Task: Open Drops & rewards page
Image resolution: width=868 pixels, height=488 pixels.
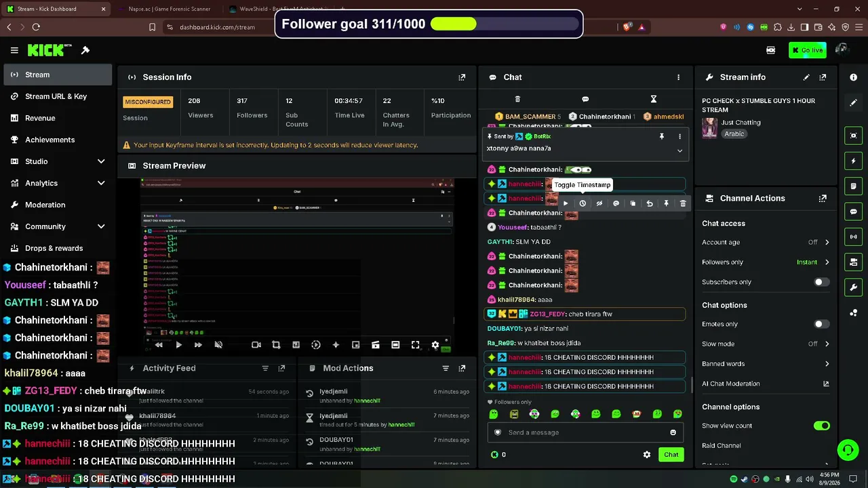Action: 58,248
